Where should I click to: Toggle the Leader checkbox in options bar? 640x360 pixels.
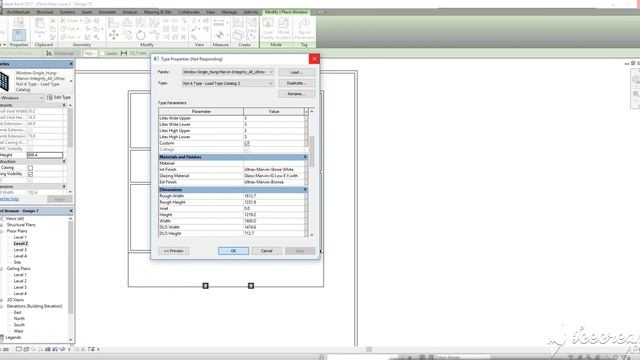[102, 53]
